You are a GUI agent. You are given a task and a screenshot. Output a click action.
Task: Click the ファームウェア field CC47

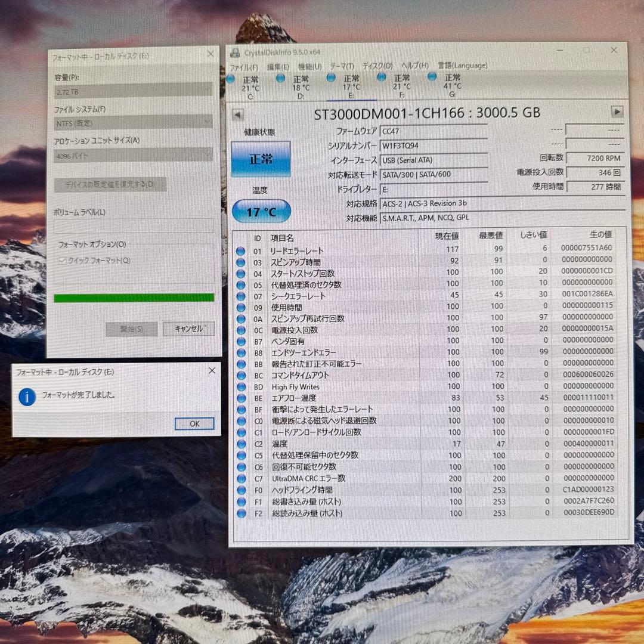[434, 131]
